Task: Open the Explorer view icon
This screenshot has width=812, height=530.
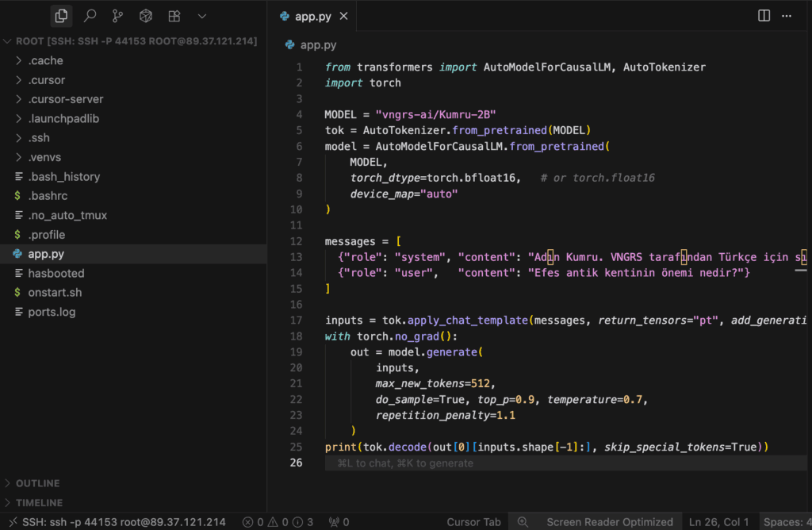Action: [61, 15]
